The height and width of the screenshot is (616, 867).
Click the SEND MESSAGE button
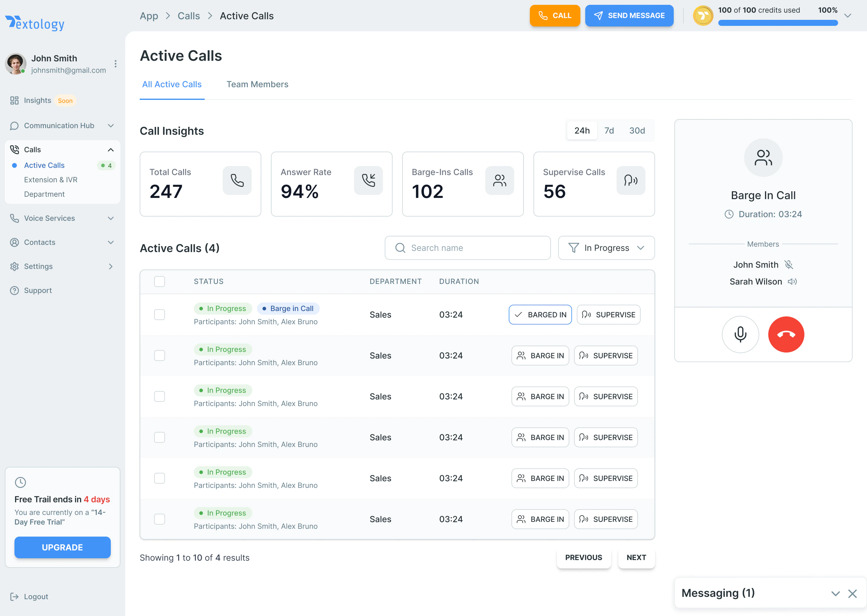pos(629,16)
